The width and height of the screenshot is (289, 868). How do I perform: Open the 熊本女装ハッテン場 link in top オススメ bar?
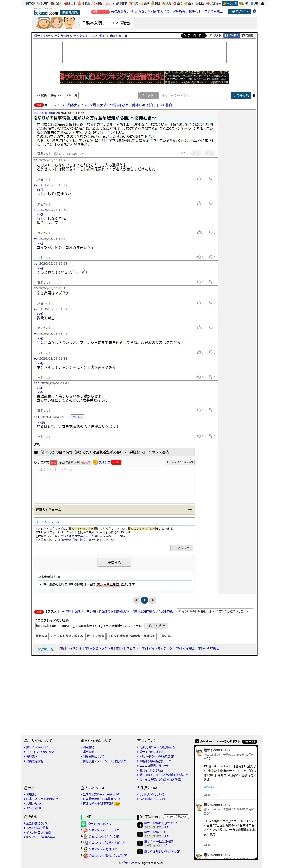[x=81, y=105]
